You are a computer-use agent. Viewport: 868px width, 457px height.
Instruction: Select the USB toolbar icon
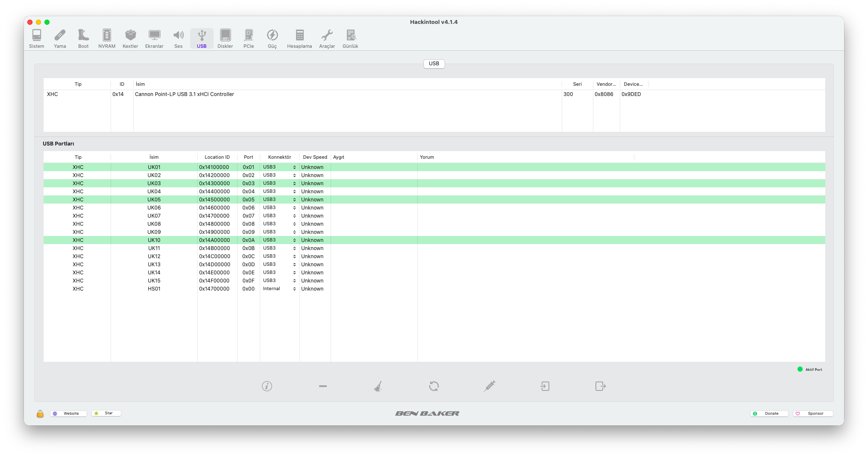coord(202,39)
